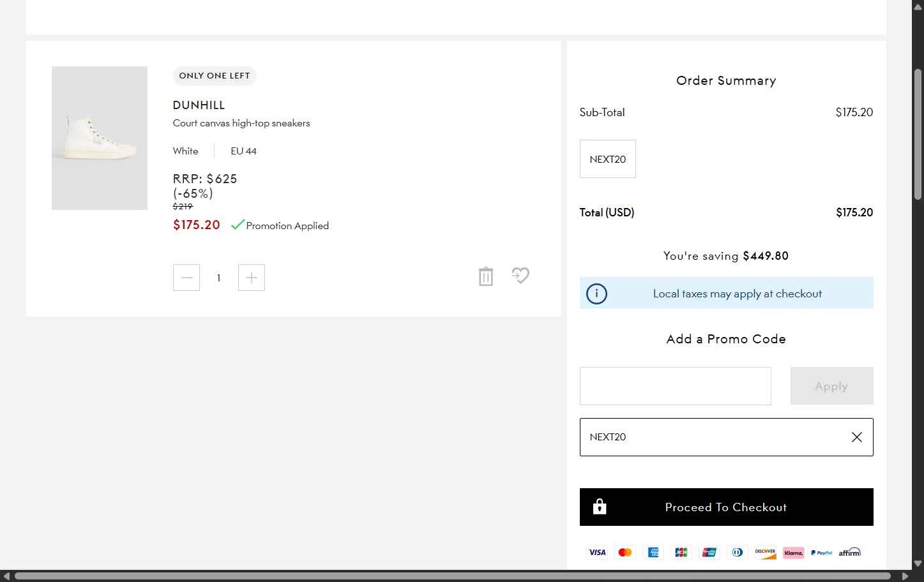This screenshot has width=924, height=582.
Task: Open the DUNHILL brand name link
Action: click(199, 105)
